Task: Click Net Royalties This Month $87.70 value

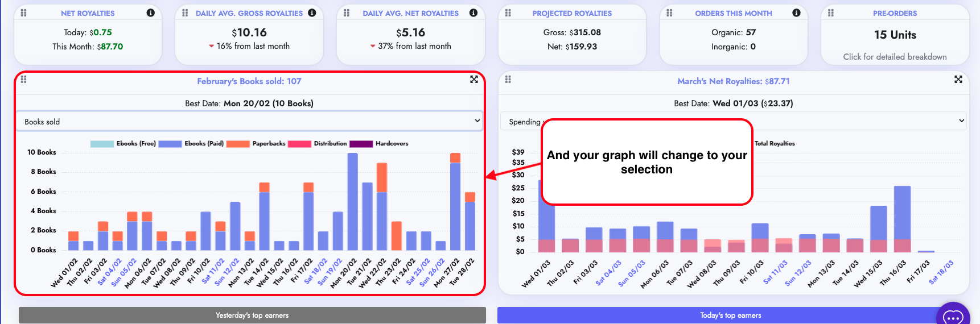Action: 88,47
